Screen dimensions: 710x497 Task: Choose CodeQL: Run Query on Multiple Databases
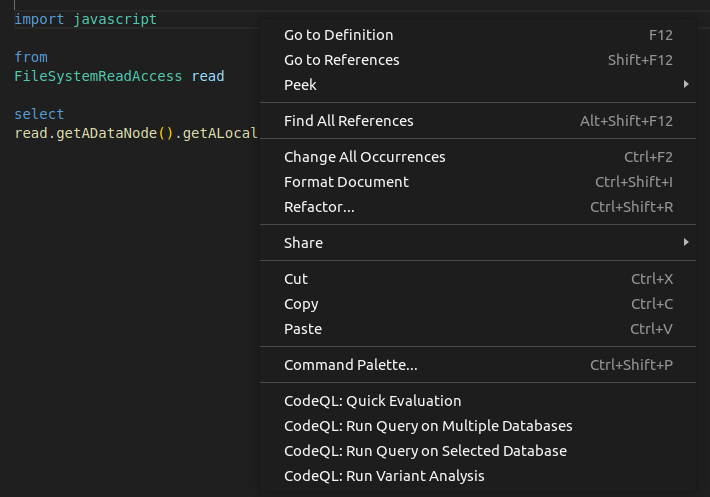(x=428, y=426)
